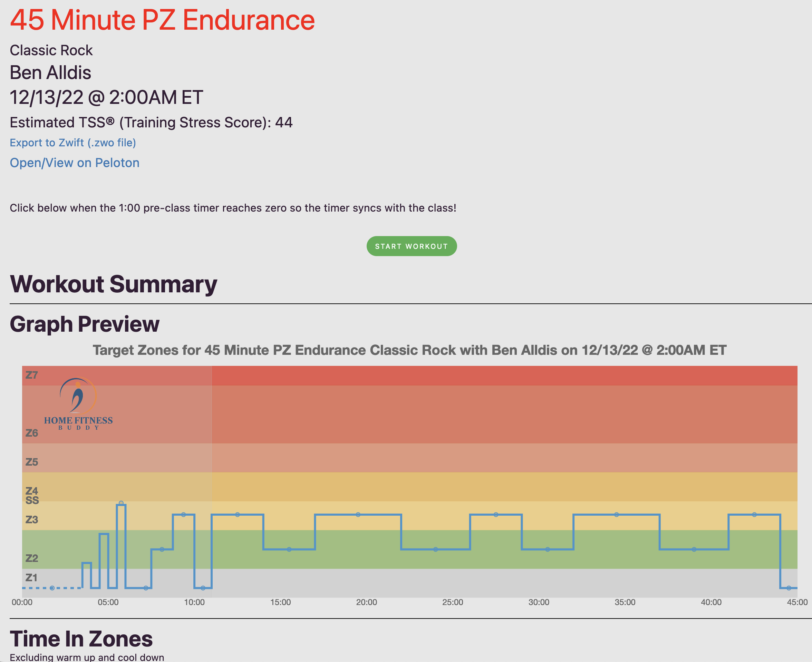
Task: Click the 00:00 axis label
Action: click(22, 602)
